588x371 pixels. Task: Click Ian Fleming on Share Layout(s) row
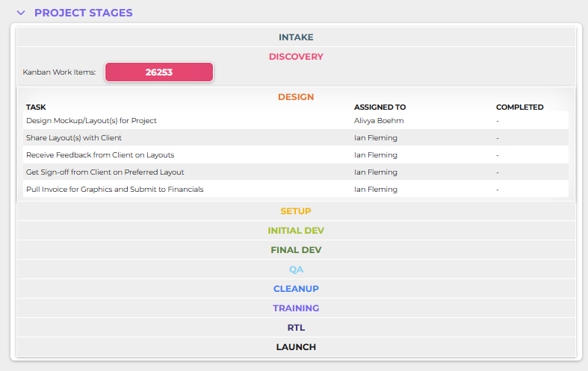click(375, 138)
